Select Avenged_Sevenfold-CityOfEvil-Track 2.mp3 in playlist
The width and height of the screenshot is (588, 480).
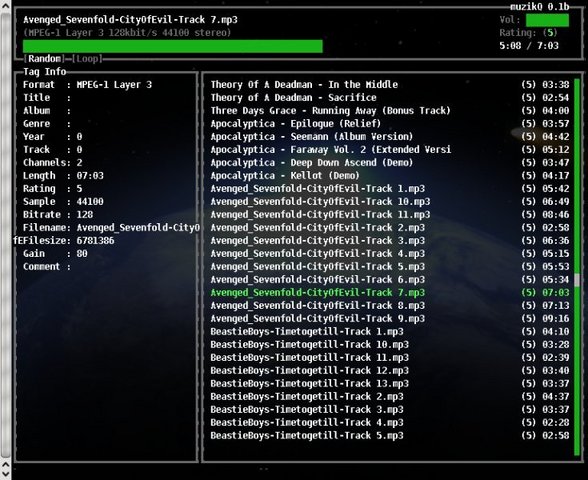coord(390,228)
